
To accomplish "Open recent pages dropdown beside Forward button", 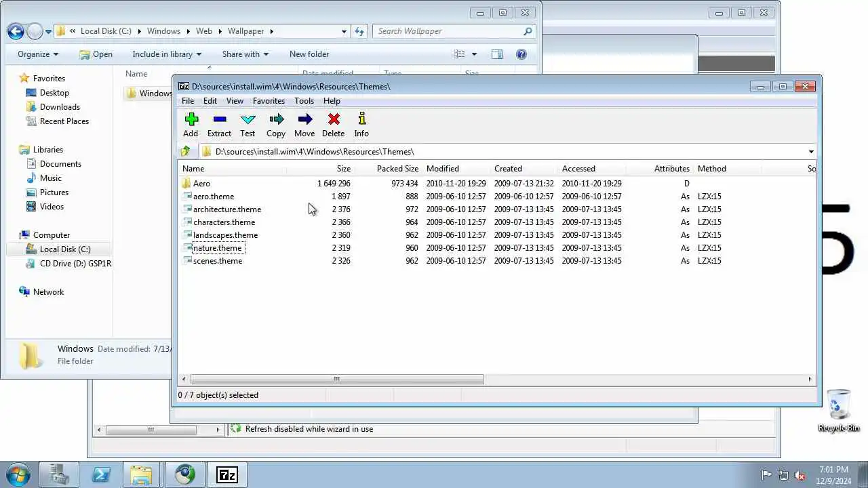I will [x=48, y=32].
